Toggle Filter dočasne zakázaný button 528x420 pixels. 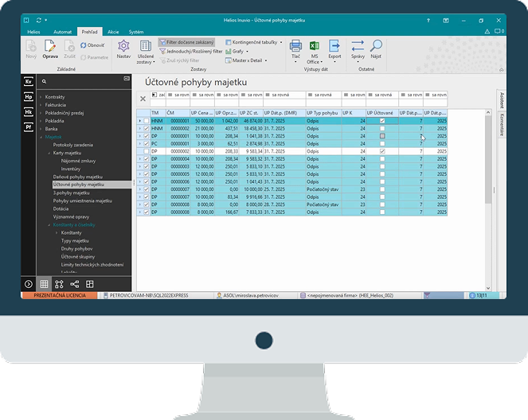click(x=186, y=41)
